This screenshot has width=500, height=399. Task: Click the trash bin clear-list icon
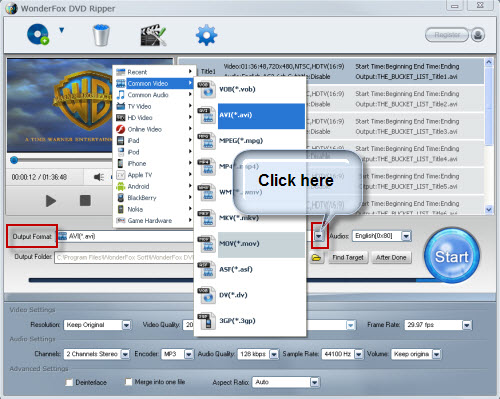101,35
